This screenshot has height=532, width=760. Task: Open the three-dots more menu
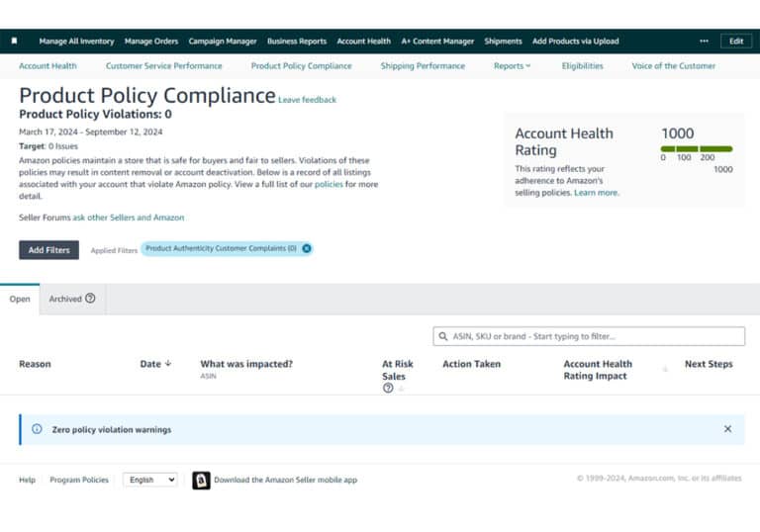pyautogui.click(x=704, y=42)
